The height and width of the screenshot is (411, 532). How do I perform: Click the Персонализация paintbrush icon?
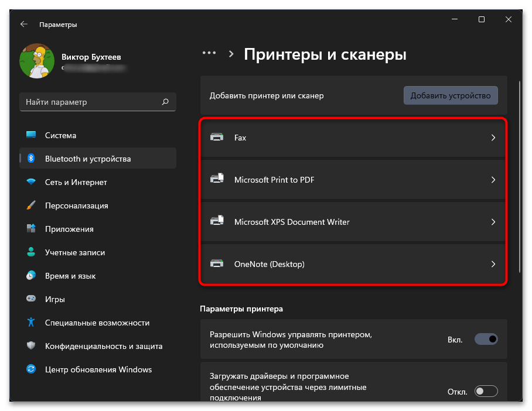[x=31, y=205]
